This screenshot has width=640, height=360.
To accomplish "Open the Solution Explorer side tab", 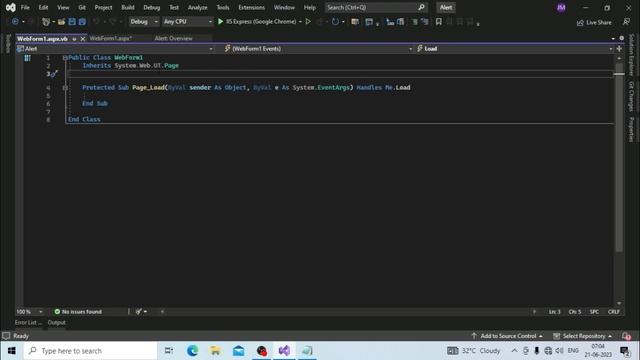I will [631, 55].
